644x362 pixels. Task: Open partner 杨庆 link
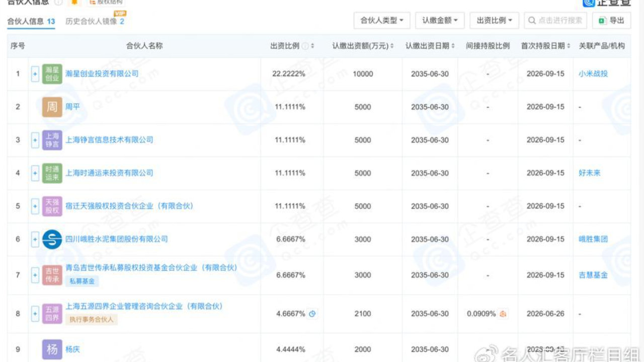(73, 349)
